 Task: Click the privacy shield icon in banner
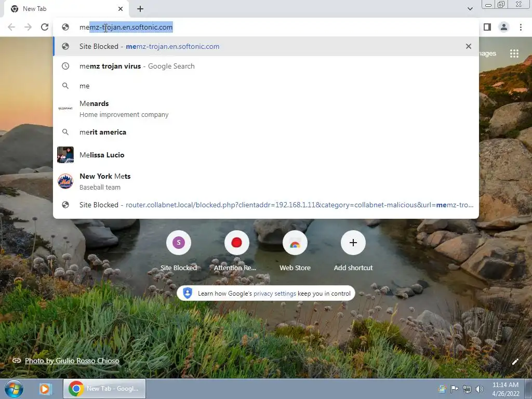click(187, 293)
